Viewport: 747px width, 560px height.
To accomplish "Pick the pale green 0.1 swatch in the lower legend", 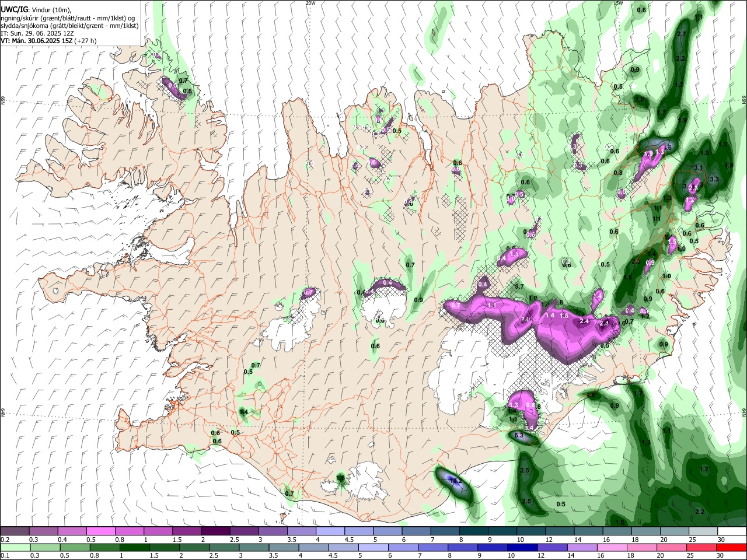I will pos(15,547).
